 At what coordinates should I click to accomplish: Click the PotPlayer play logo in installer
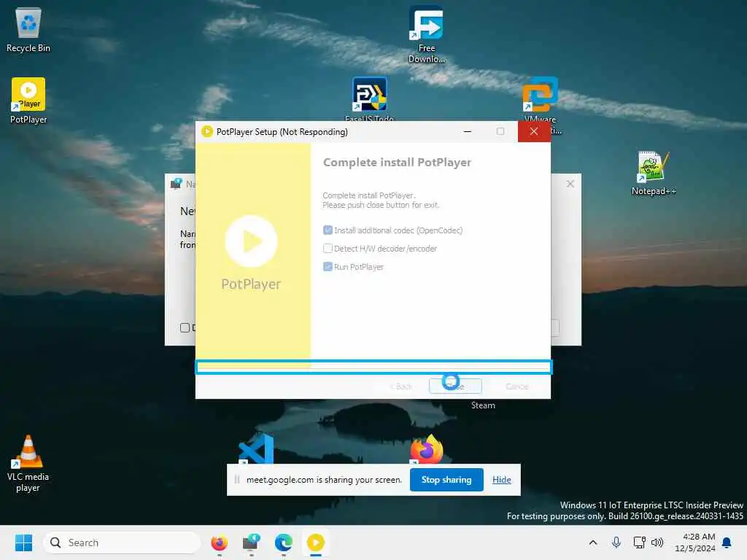[251, 241]
